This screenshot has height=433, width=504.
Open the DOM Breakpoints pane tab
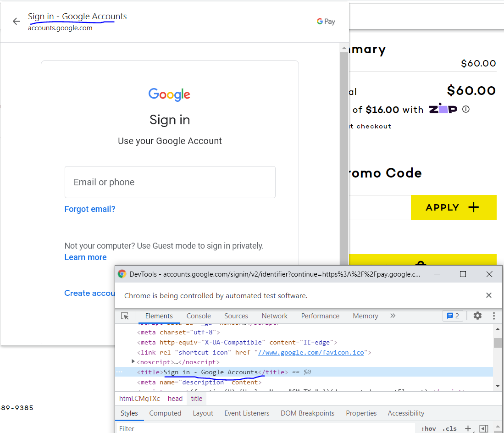307,413
